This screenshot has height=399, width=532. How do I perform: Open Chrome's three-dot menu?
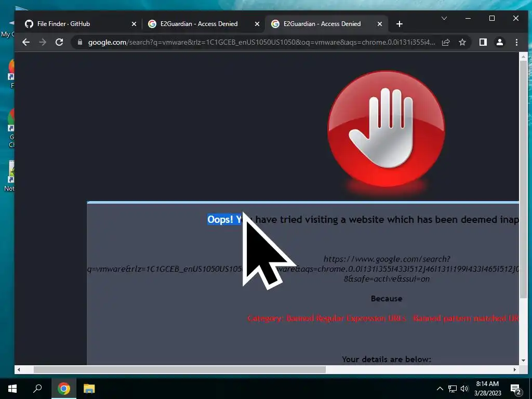pyautogui.click(x=516, y=42)
